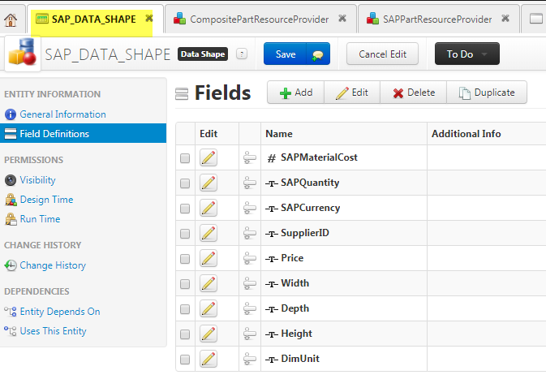Screen dimensions: 546x392
Task: Edit Width with its pencil icon
Action: [x=209, y=283]
